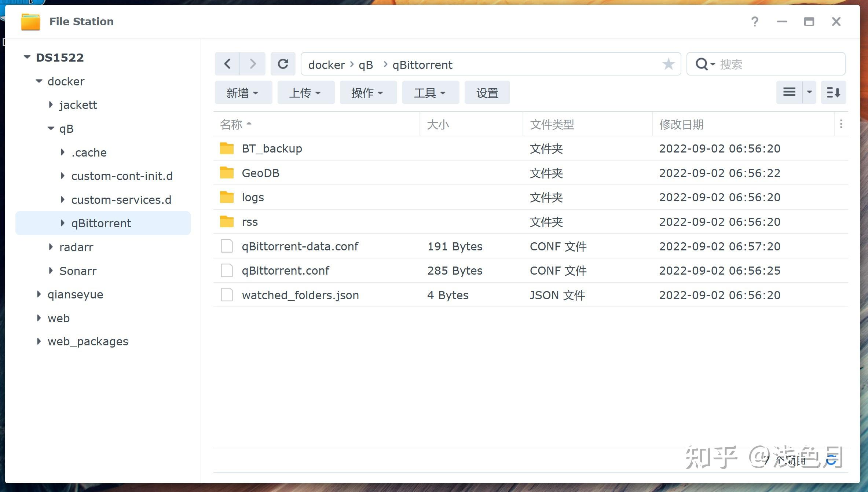This screenshot has width=868, height=492.
Task: Open the BT_backup folder
Action: [272, 148]
